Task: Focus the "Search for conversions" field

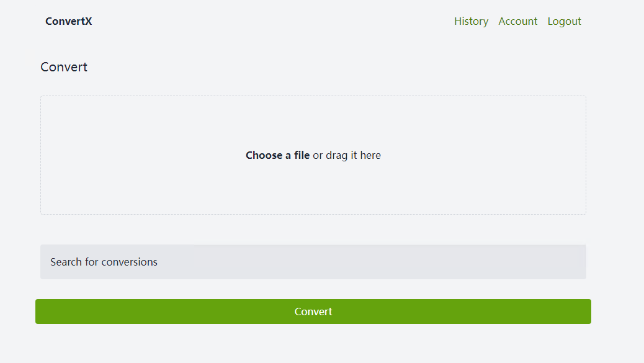Action: [313, 262]
